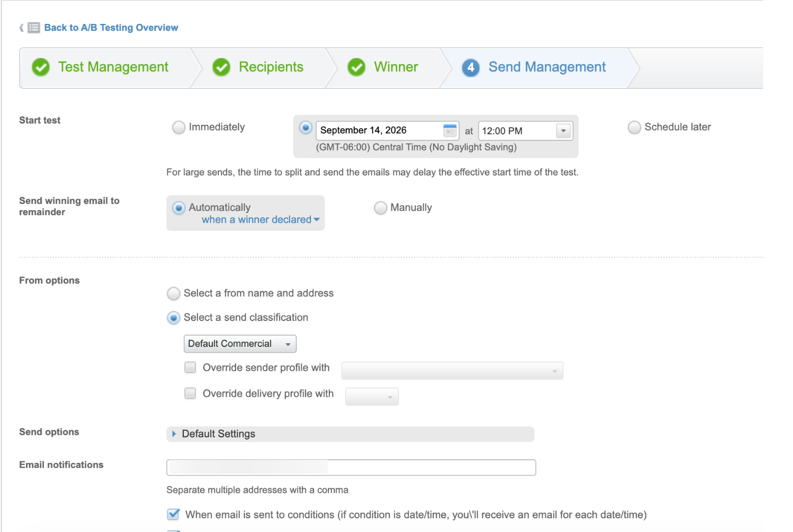Click the 'Send options' label
Viewport: 793px width, 532px height.
pos(49,432)
